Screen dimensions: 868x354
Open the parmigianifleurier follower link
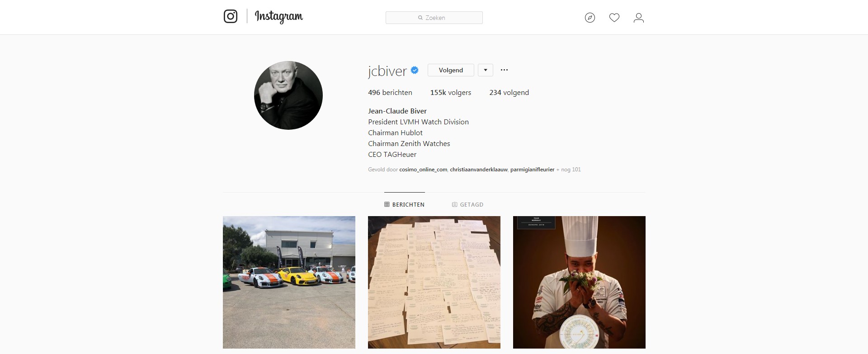point(532,170)
